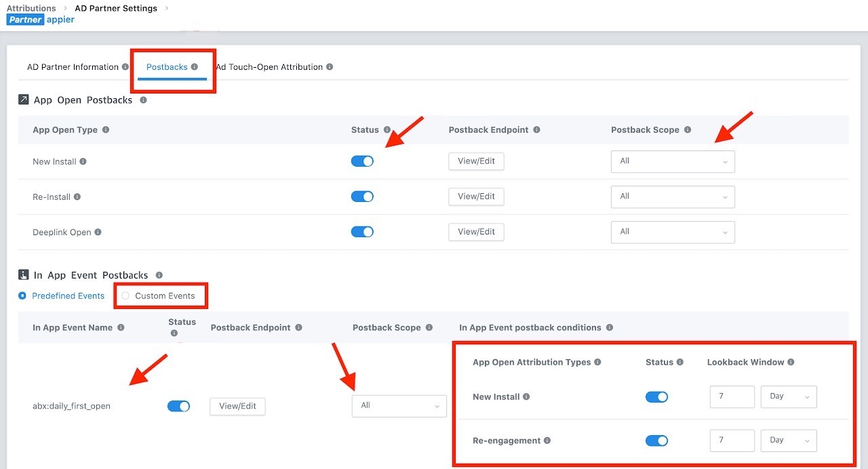
Task: Expand Postback Scope dropdown for Deeplink Open
Action: click(x=672, y=232)
